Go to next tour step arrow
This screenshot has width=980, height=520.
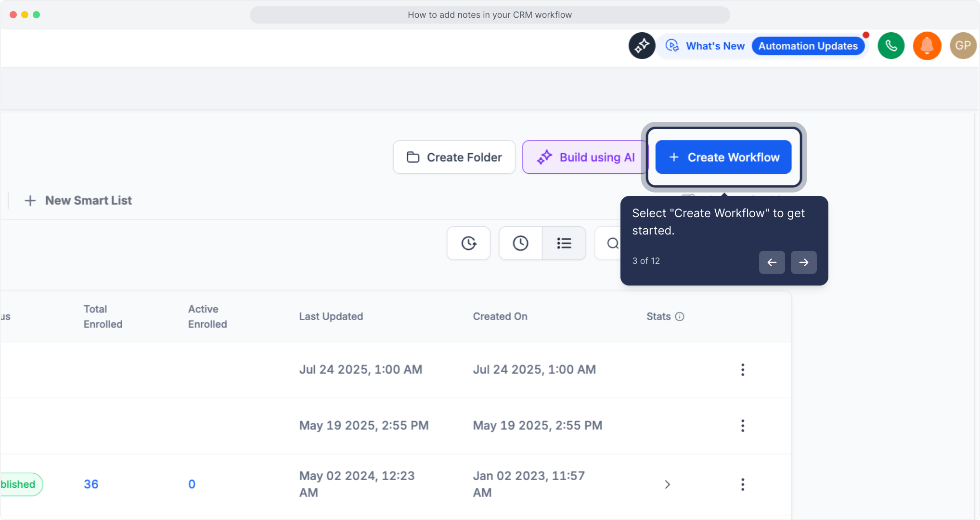[x=803, y=262]
